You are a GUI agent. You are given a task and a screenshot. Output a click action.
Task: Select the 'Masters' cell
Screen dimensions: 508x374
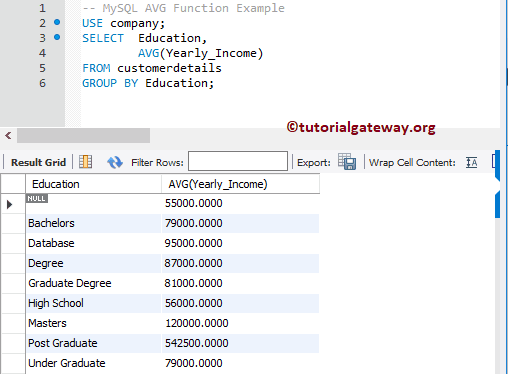[93, 323]
